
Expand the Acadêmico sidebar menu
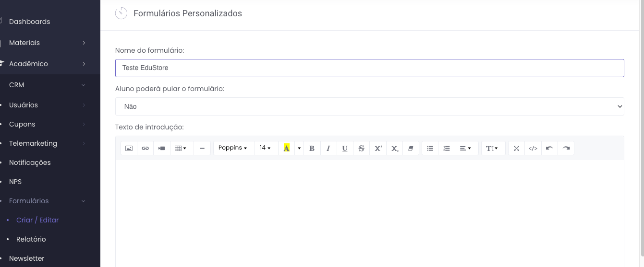click(28, 64)
